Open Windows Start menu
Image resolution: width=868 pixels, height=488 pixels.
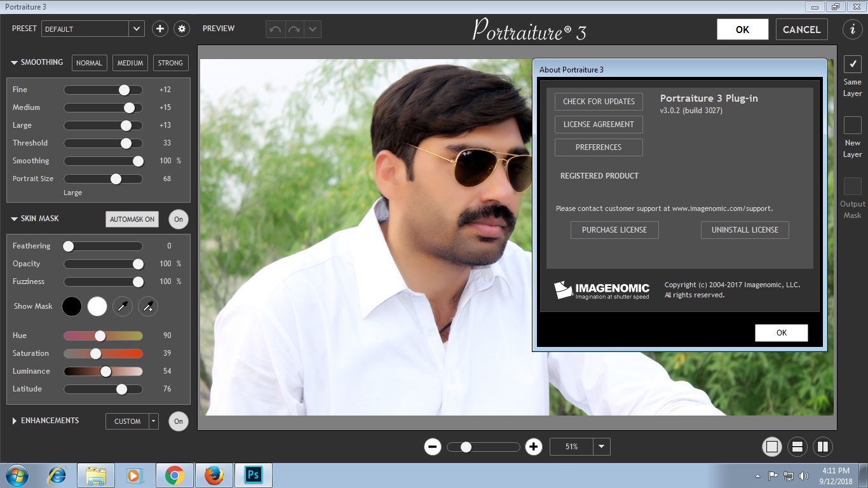point(17,475)
